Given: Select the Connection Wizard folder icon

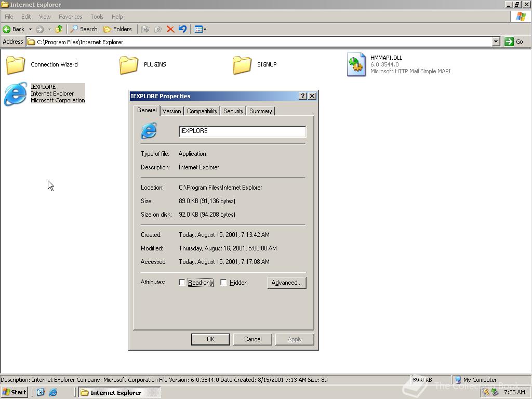Looking at the screenshot, I should 16,64.
